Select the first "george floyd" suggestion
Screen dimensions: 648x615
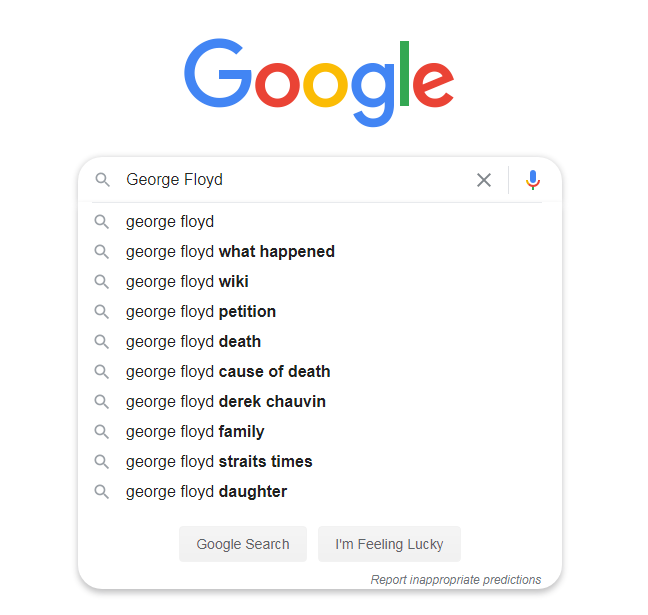tap(170, 222)
